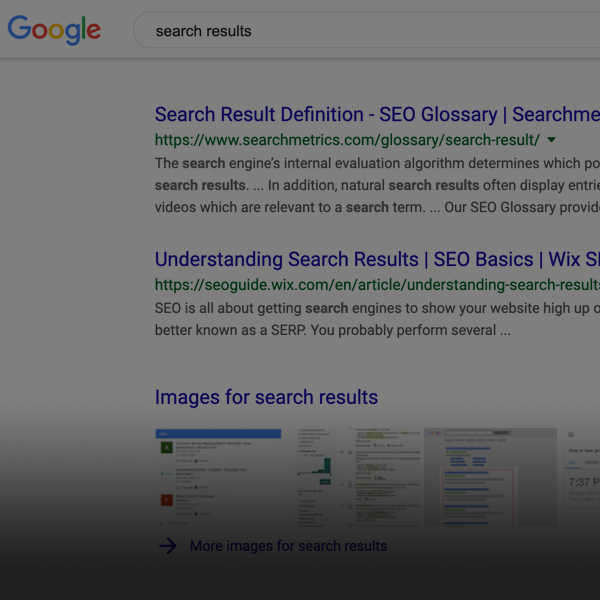600x600 pixels.
Task: Open 'Understanding Search Results | SEO Basics' result
Action: pos(377,259)
